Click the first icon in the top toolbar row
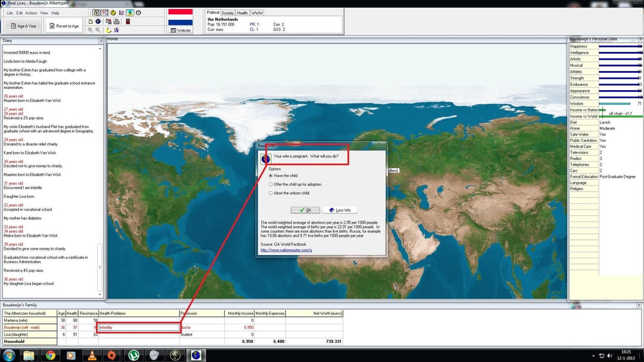This screenshot has height=362, width=644. [x=96, y=13]
